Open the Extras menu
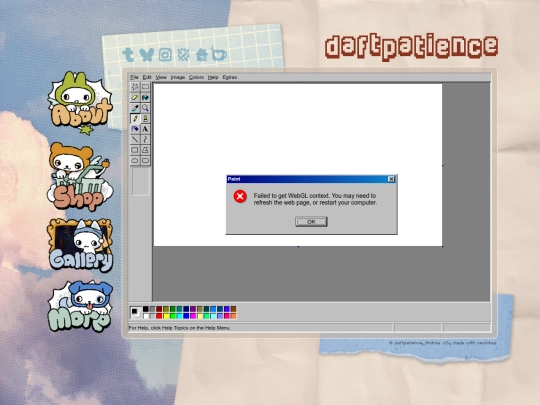 pos(230,77)
